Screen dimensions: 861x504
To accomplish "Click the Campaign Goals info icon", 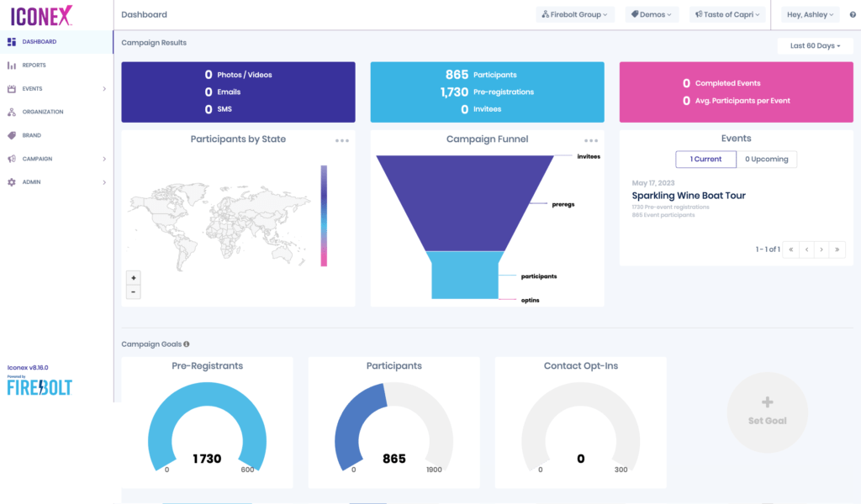I will point(187,344).
